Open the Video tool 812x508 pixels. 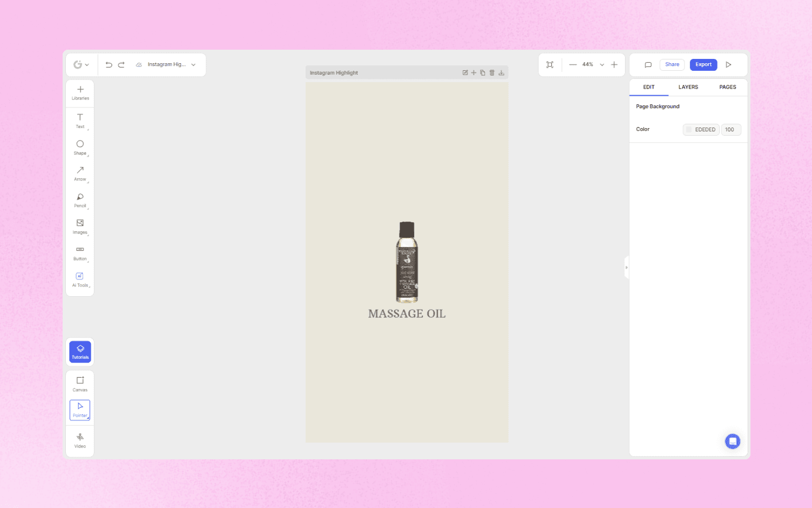[80, 439]
